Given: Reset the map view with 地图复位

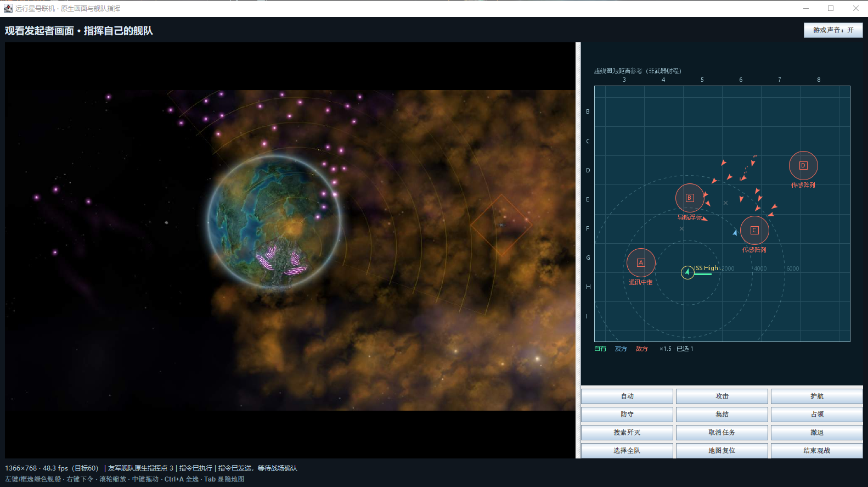Looking at the screenshot, I should (x=722, y=451).
